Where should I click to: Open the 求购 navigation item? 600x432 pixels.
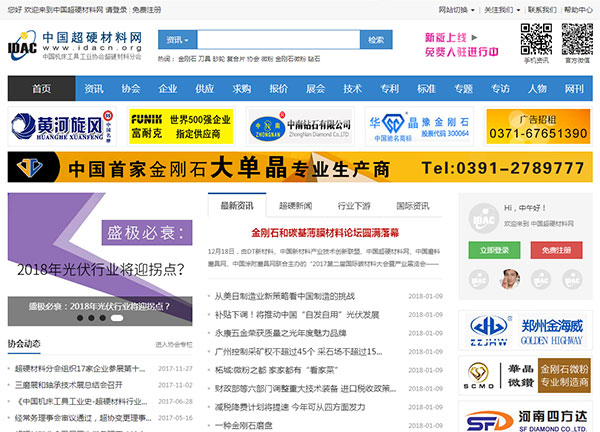[x=242, y=89]
